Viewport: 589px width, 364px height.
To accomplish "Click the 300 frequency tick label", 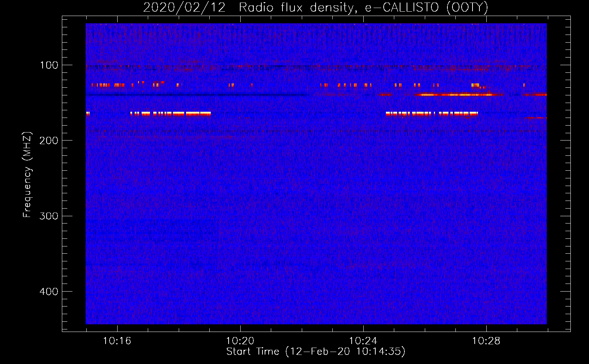I will tap(49, 216).
